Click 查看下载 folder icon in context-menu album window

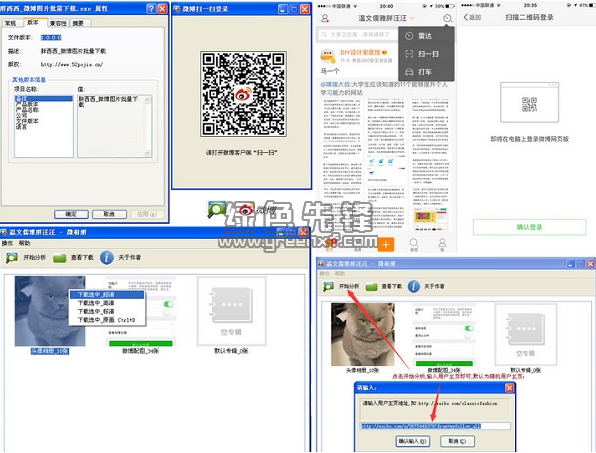pyautogui.click(x=60, y=258)
